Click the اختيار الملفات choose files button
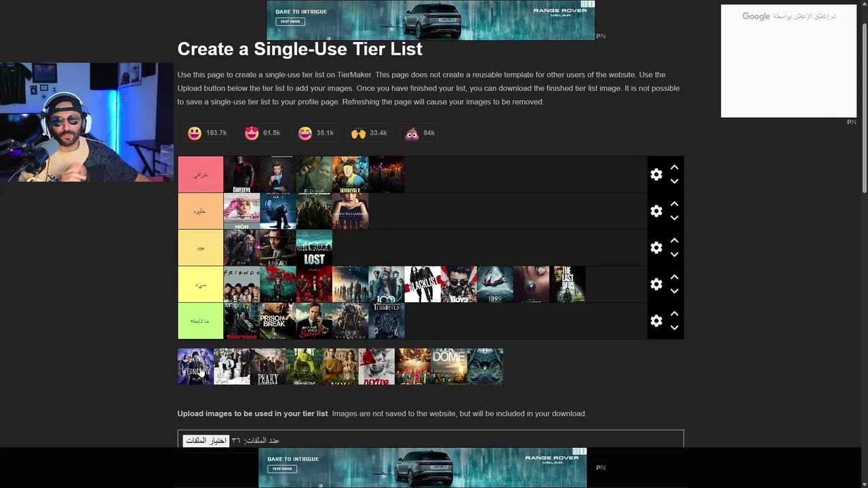Viewport: 868px width, 488px height. 206,441
